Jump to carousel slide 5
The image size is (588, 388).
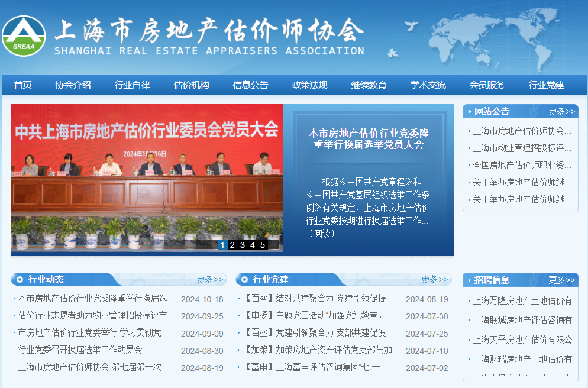tap(263, 245)
